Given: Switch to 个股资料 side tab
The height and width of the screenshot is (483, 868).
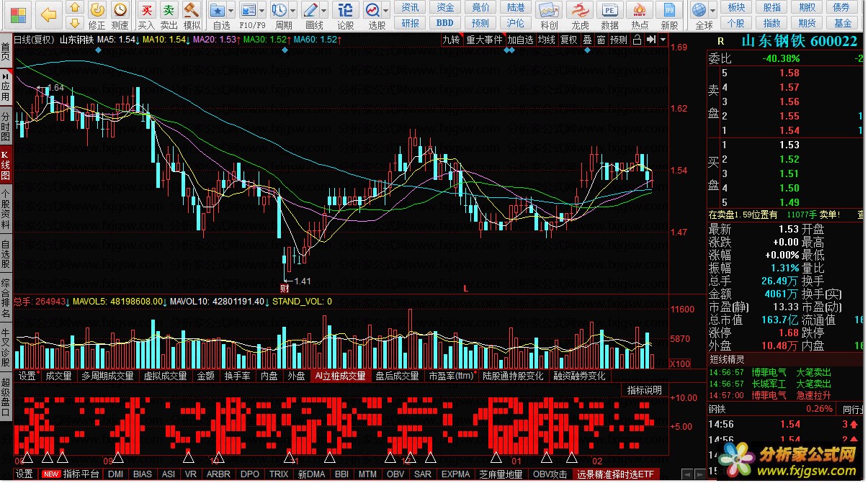Looking at the screenshot, I should [6, 208].
